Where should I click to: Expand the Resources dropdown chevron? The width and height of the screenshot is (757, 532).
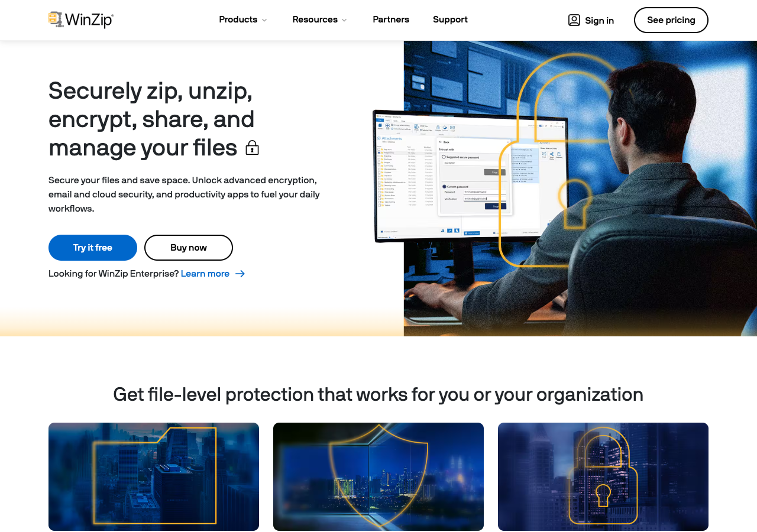coord(344,20)
